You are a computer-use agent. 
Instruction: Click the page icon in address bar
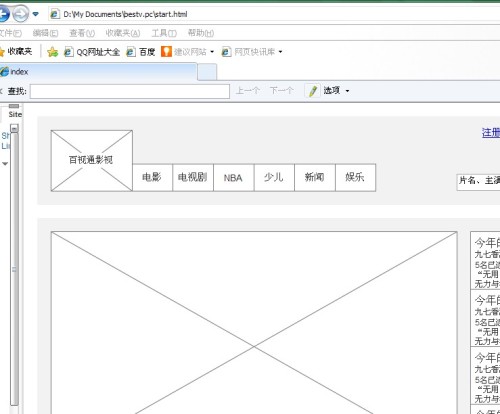[54, 14]
